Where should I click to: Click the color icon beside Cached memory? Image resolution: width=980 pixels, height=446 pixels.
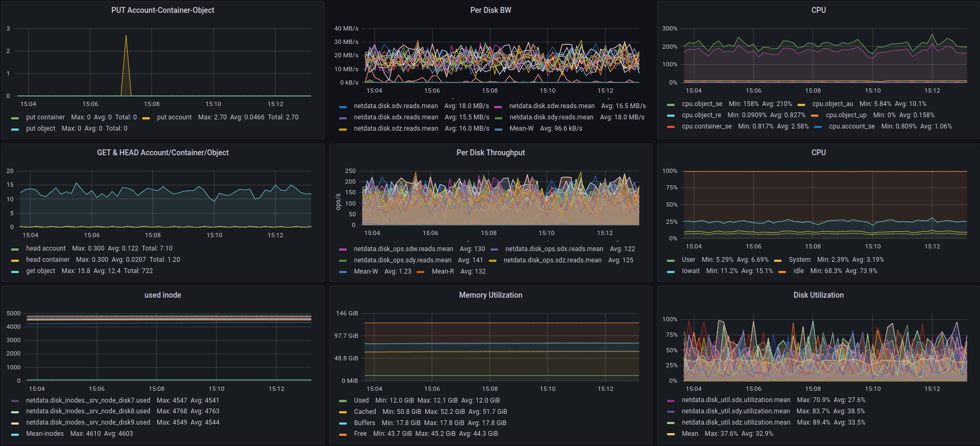click(x=343, y=412)
